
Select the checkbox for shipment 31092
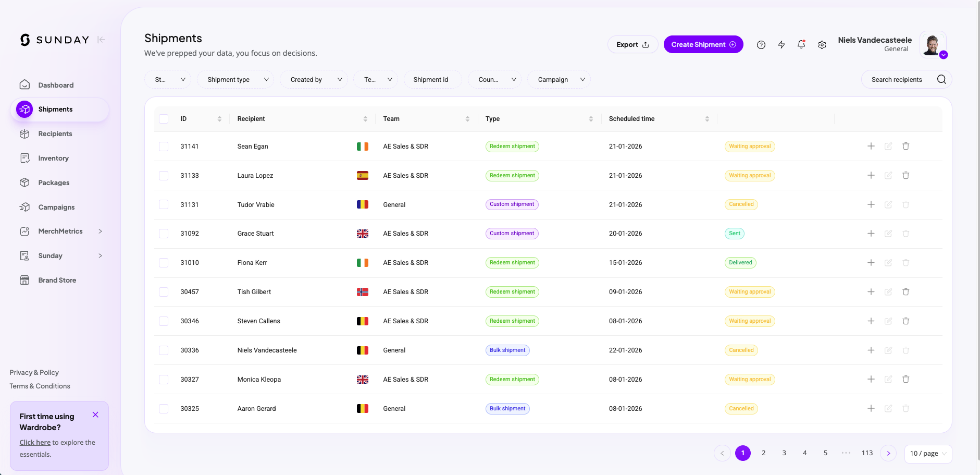pyautogui.click(x=164, y=234)
